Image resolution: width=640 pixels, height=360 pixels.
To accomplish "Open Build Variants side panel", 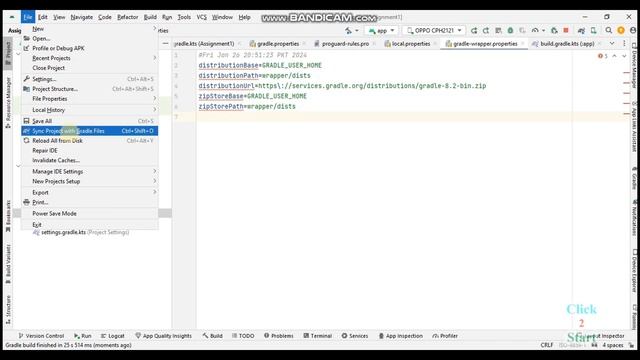I will 8,264.
